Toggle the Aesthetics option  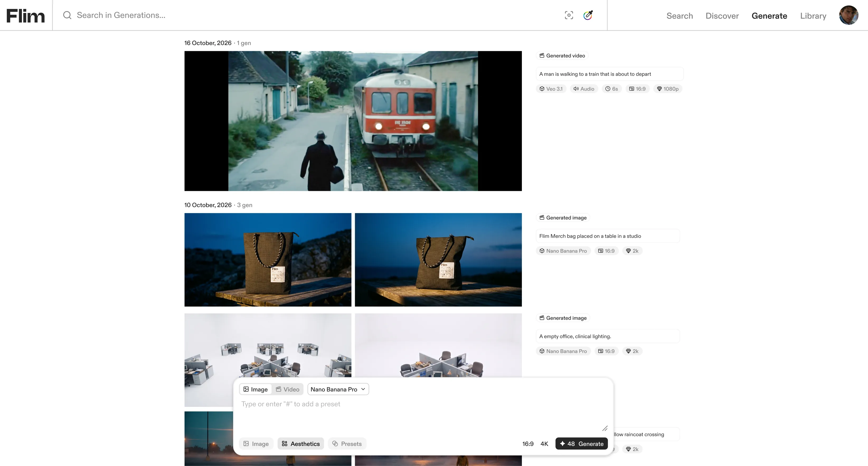pyautogui.click(x=301, y=444)
